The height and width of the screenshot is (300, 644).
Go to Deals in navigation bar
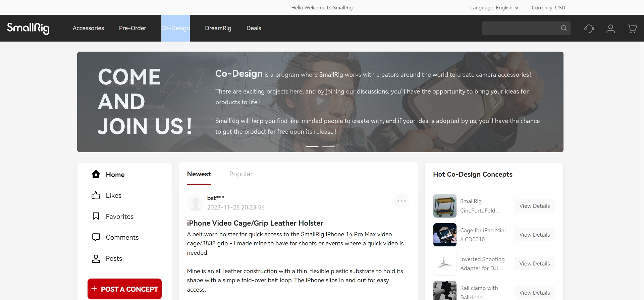point(254,28)
